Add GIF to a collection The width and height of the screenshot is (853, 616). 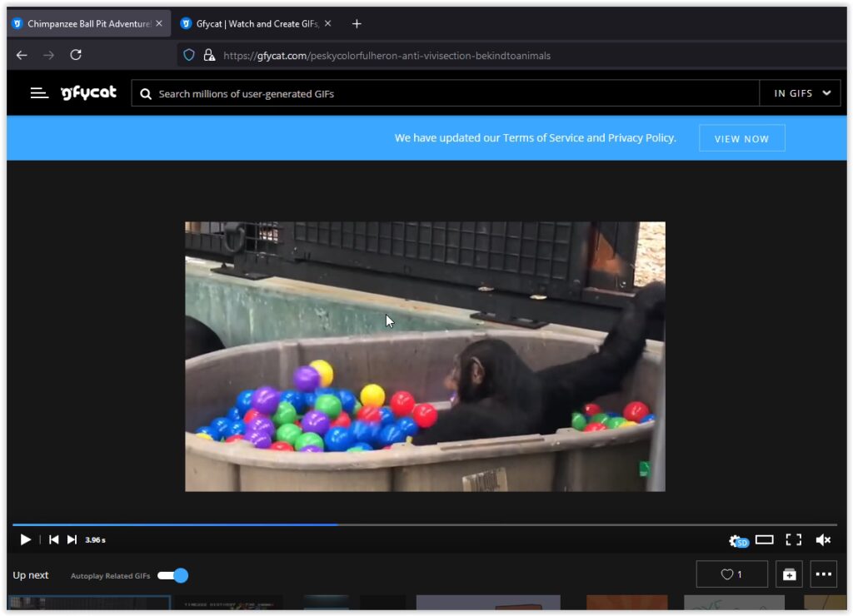[789, 574]
